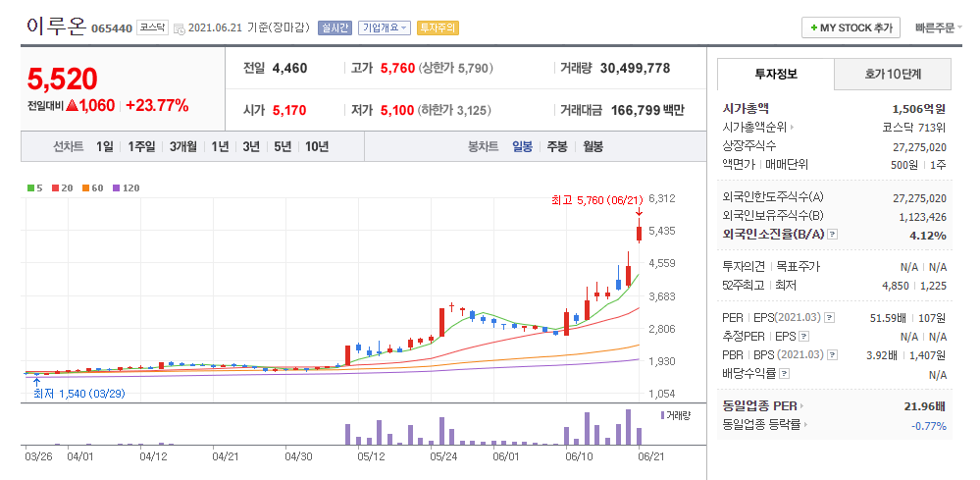Click the current price 5,520
This screenshot has height=480, width=980.
pyautogui.click(x=63, y=80)
